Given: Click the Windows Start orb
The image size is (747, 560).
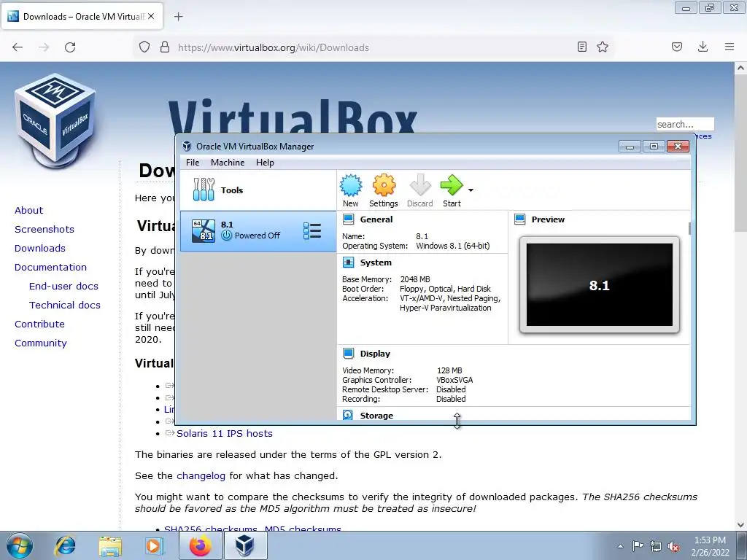Looking at the screenshot, I should click(x=20, y=545).
